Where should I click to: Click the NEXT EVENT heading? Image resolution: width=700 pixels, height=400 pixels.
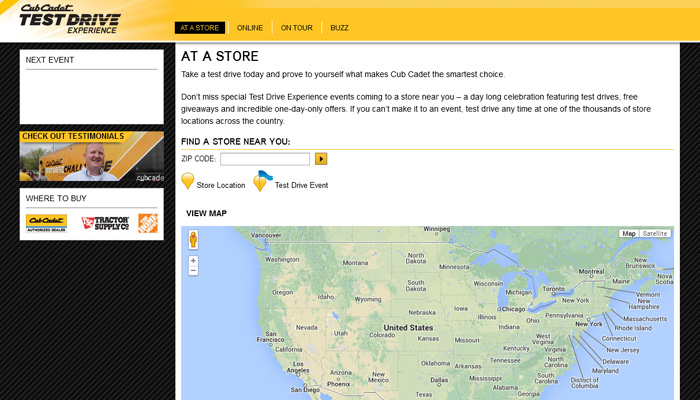[x=50, y=60]
